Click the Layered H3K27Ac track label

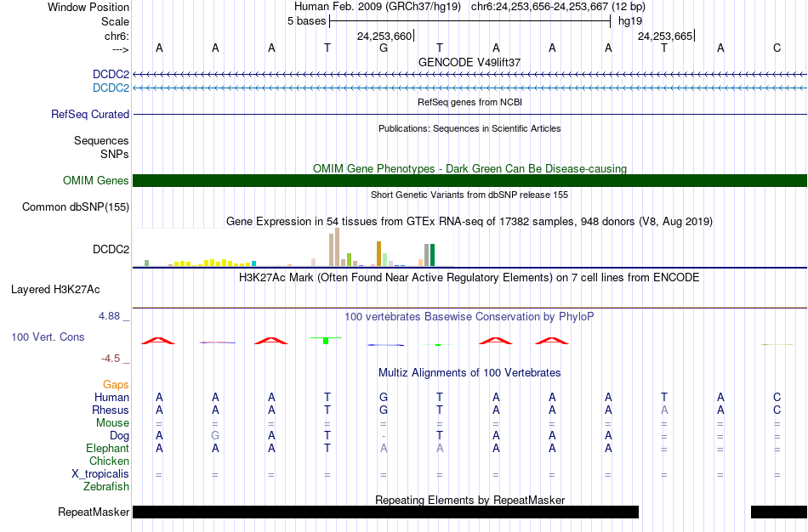(55, 290)
